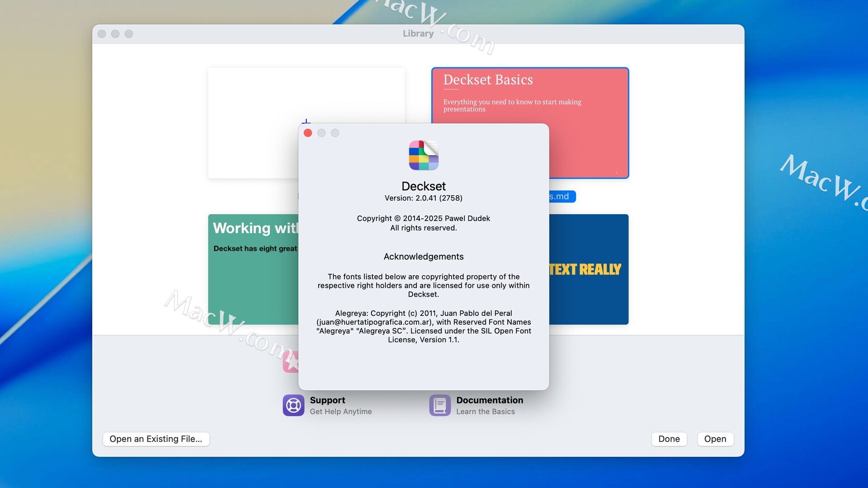Screen dimensions: 868x488
Task: Open the Documentation book icon
Action: pos(440,405)
